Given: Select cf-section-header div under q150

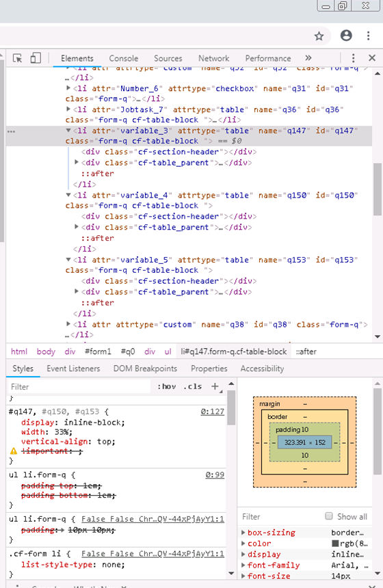Looking at the screenshot, I should [x=169, y=216].
